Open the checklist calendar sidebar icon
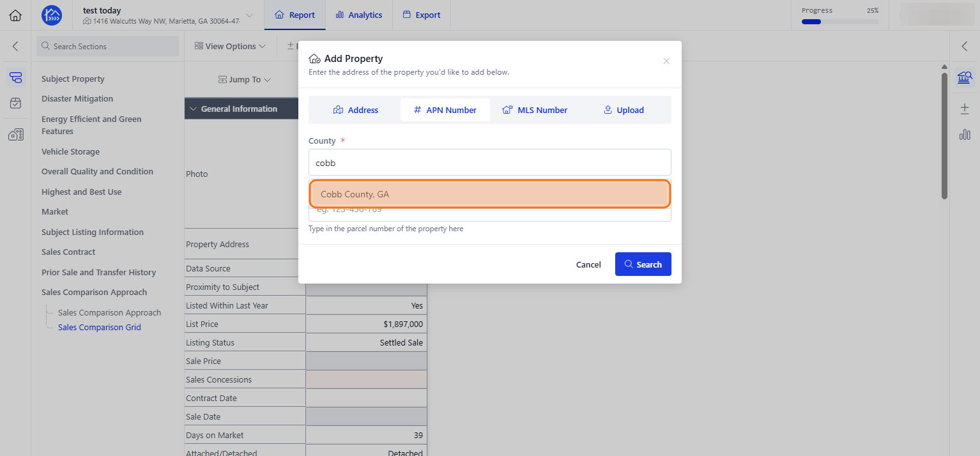Viewport: 980px width, 456px height. pyautogui.click(x=16, y=103)
